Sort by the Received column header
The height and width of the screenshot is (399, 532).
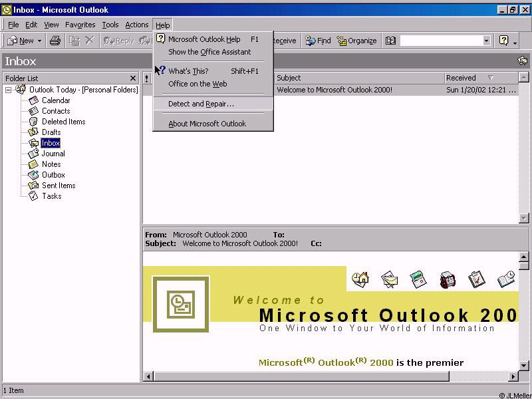point(481,78)
